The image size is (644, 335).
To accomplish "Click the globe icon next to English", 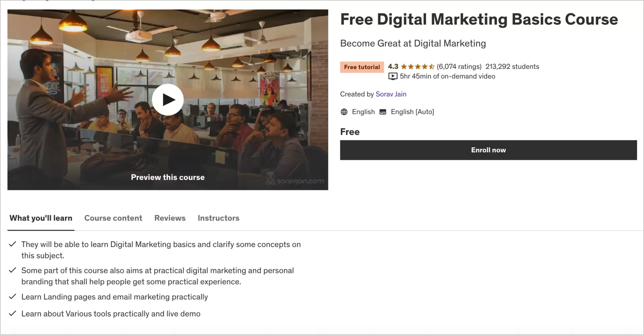I will click(344, 112).
